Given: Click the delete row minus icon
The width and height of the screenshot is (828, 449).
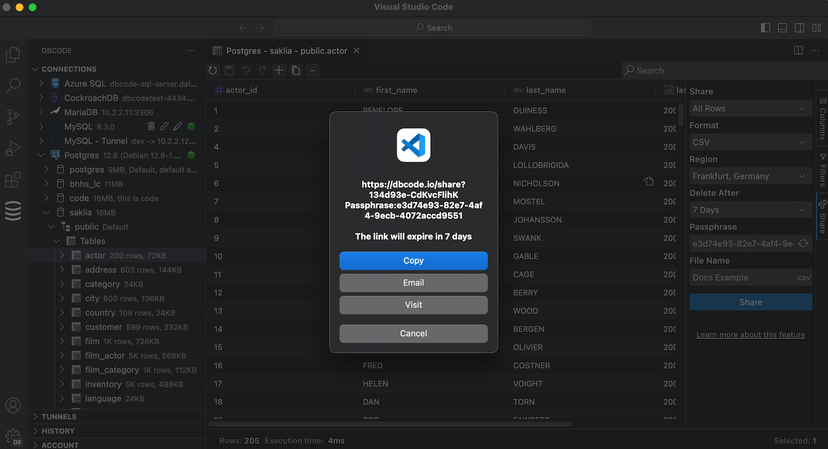Looking at the screenshot, I should tap(313, 70).
